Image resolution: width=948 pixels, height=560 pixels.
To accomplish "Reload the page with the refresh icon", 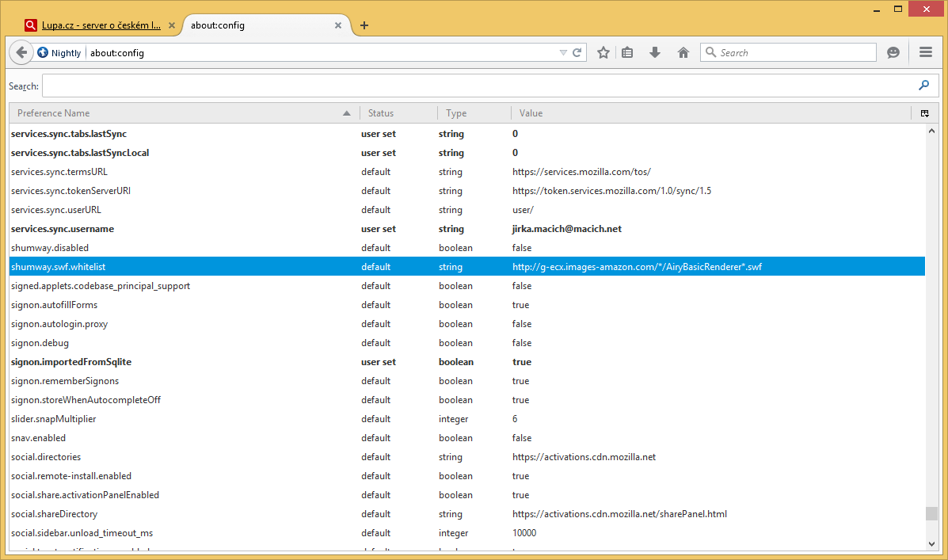I will pos(577,53).
